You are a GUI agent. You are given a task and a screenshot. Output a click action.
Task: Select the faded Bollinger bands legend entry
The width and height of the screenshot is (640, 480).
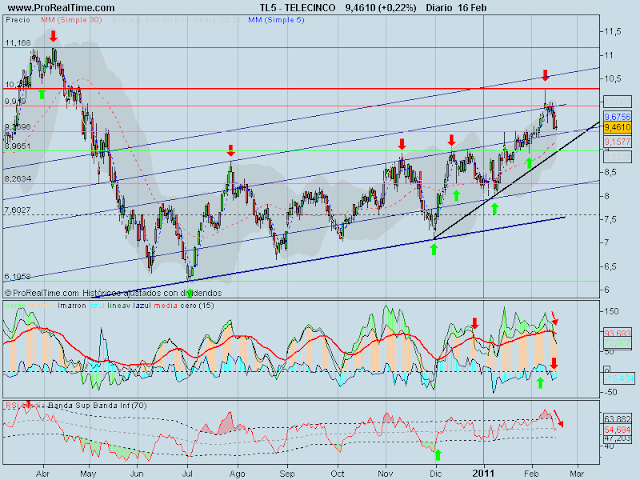176,20
